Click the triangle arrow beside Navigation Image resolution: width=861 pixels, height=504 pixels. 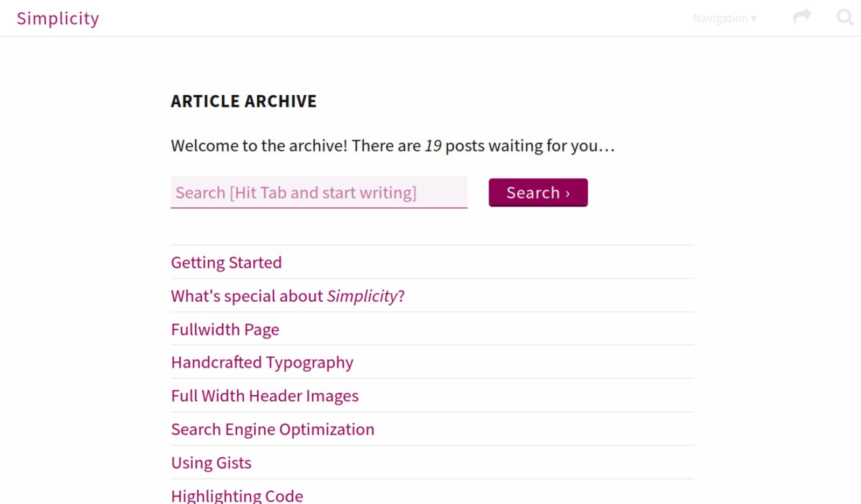point(754,19)
